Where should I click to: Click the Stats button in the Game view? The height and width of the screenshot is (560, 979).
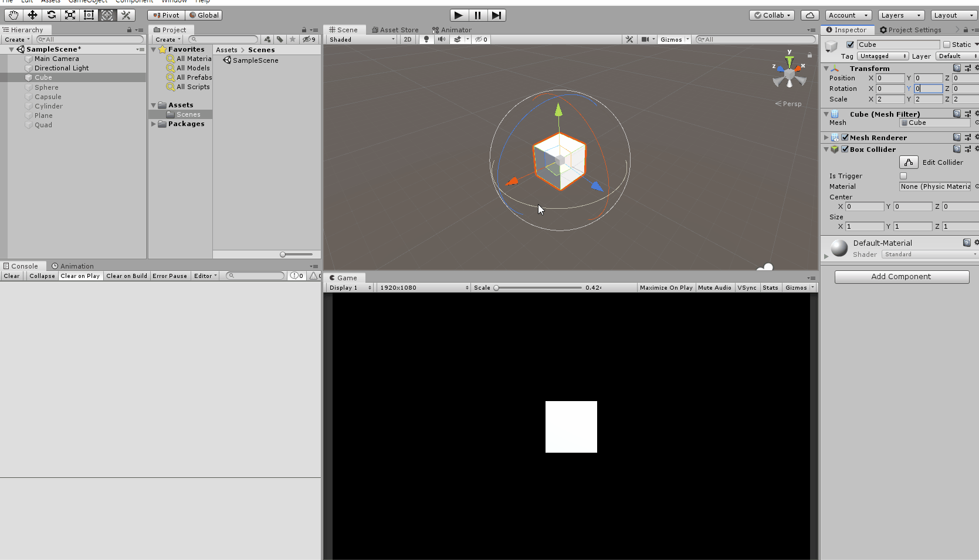[770, 287]
